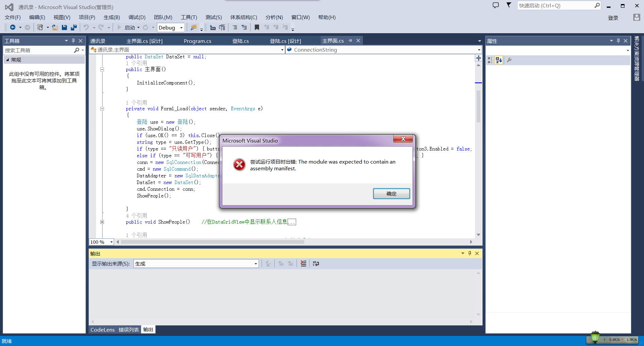This screenshot has height=346, width=644.
Task: Switch to the Program.cs tab
Action: (x=198, y=41)
